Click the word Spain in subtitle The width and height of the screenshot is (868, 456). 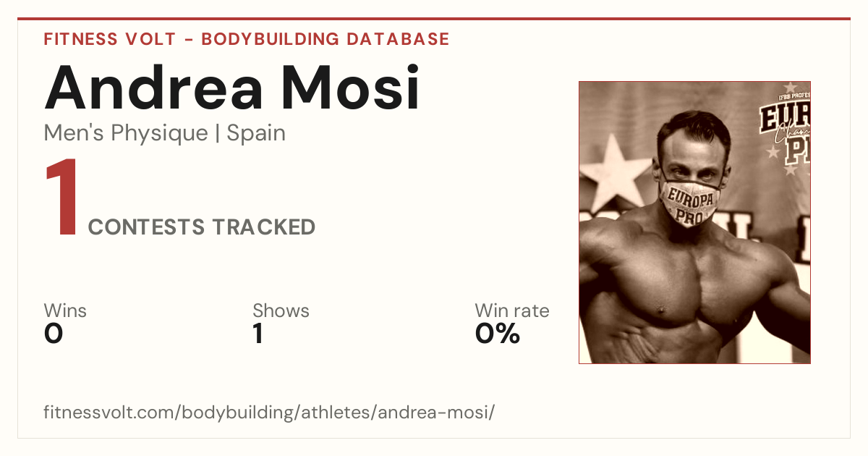point(257,133)
